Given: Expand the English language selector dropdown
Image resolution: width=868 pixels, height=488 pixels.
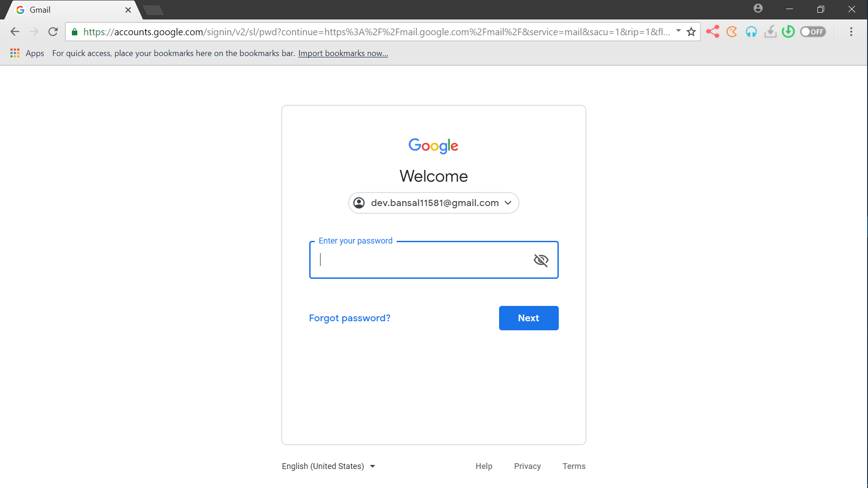Looking at the screenshot, I should point(328,466).
